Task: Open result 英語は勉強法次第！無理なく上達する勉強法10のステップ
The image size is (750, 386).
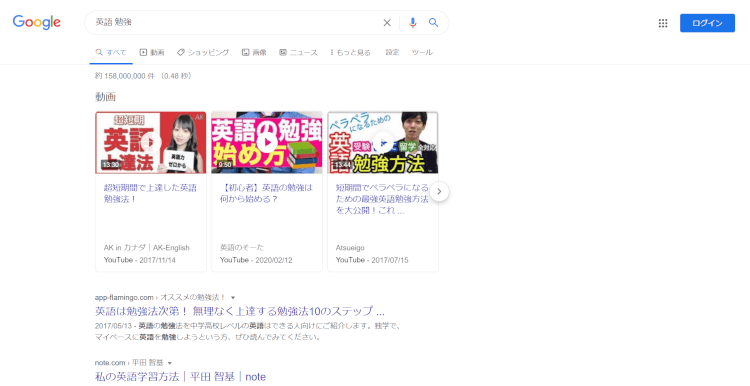Action: tap(240, 311)
